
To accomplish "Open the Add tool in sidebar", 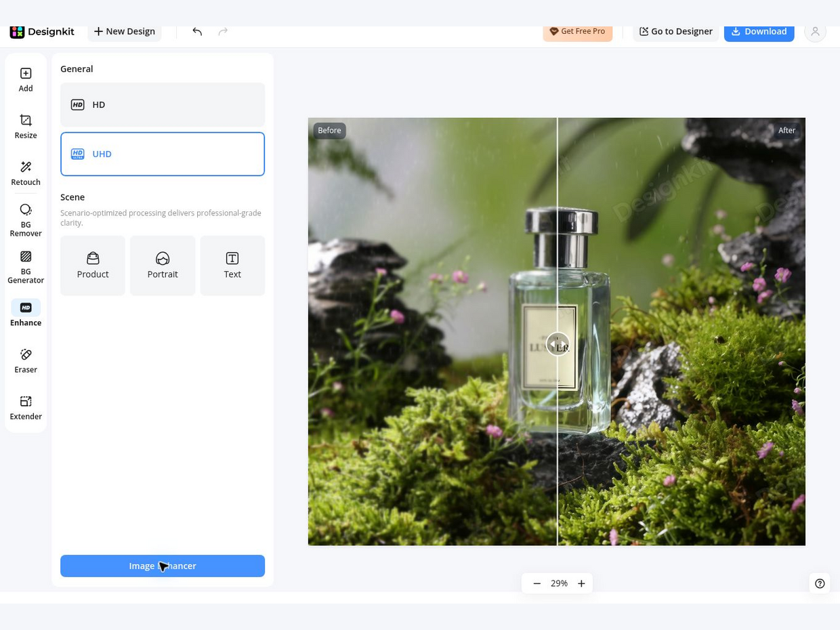I will pos(26,79).
